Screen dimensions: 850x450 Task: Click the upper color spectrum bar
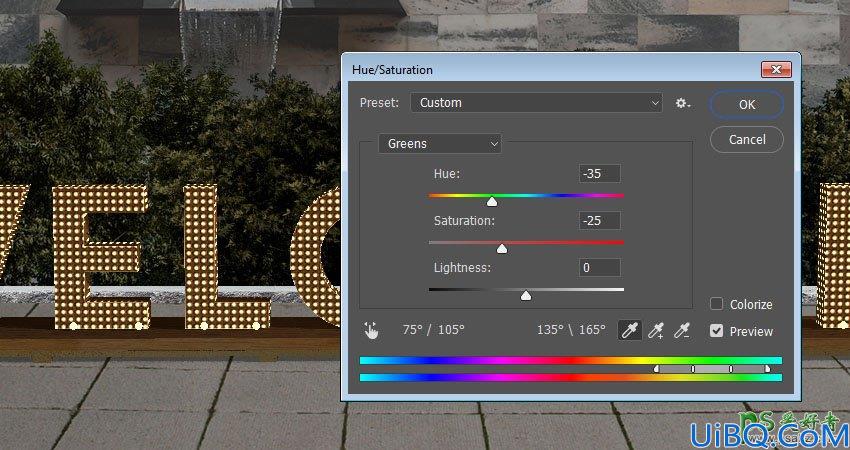(x=570, y=360)
